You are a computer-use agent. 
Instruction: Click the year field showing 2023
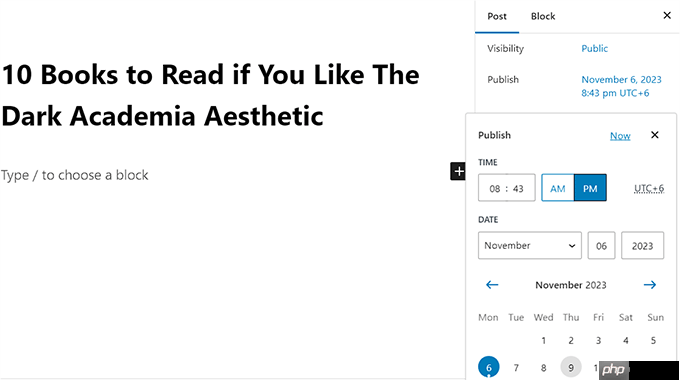(x=642, y=246)
